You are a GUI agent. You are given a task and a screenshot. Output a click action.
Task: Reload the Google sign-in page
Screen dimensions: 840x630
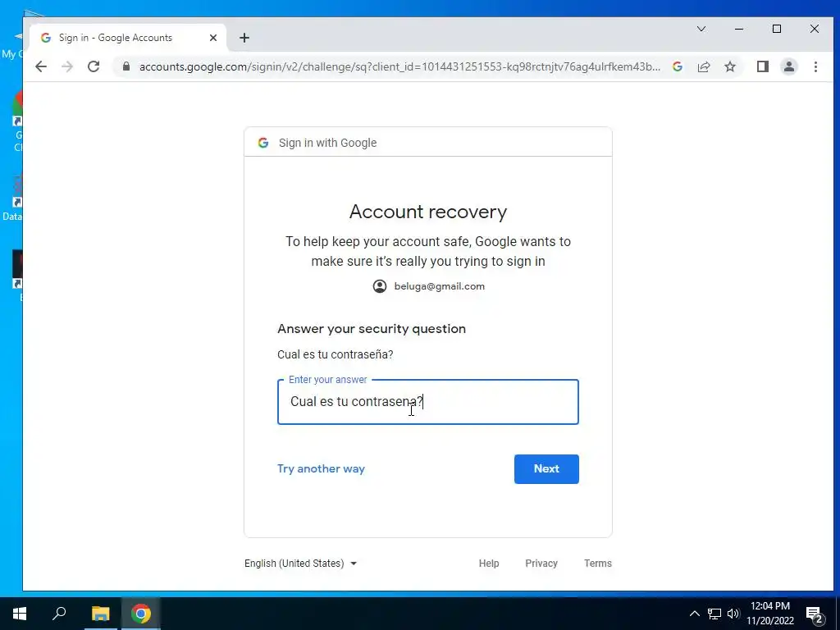point(94,66)
